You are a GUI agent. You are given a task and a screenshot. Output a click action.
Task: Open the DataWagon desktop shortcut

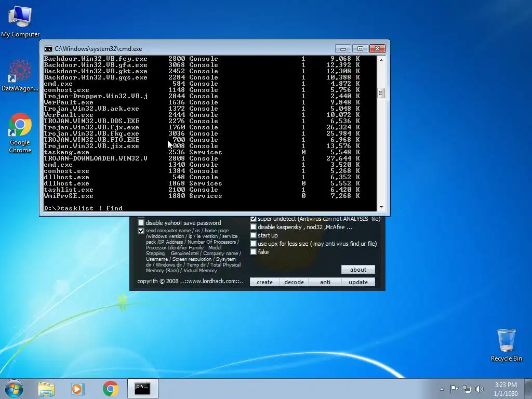click(x=20, y=75)
